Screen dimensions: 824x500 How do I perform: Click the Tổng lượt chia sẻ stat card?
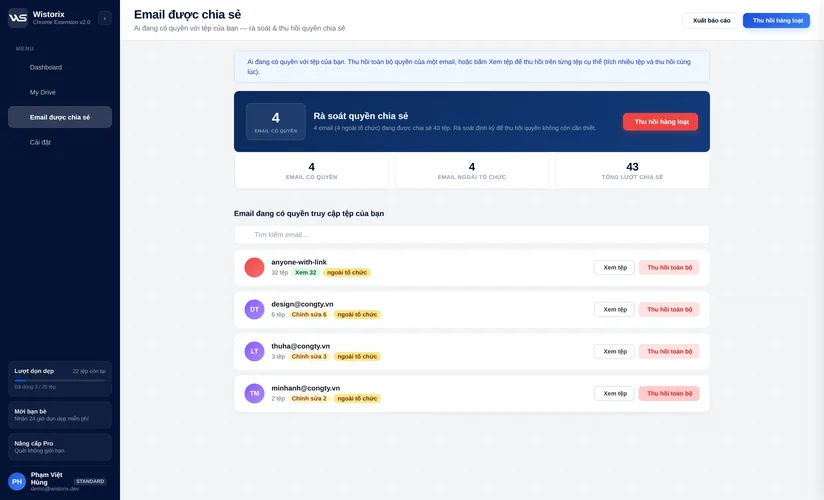[632, 171]
